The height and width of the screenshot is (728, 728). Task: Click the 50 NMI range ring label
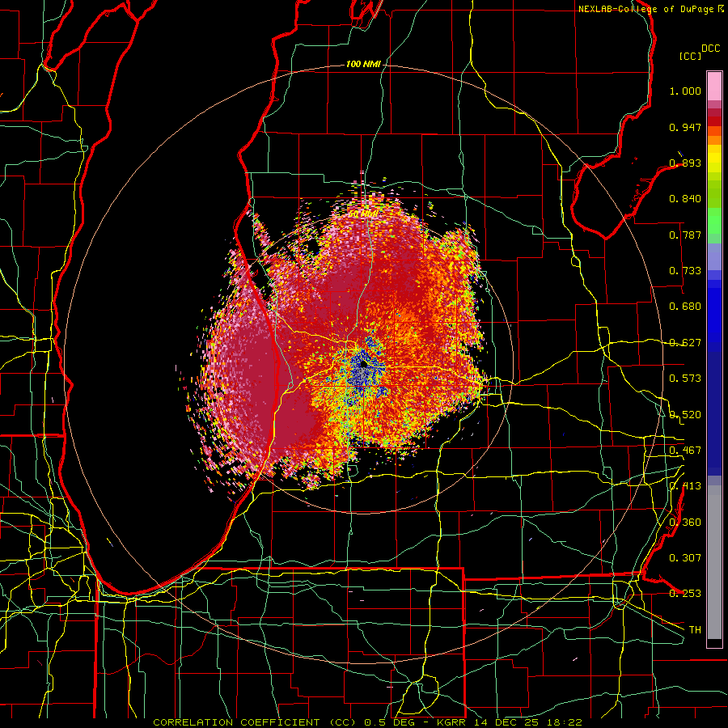(x=363, y=214)
